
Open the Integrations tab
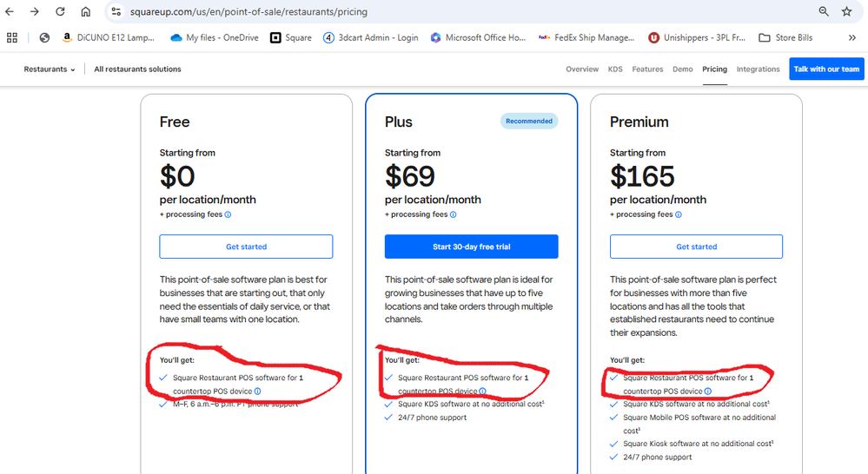(758, 69)
